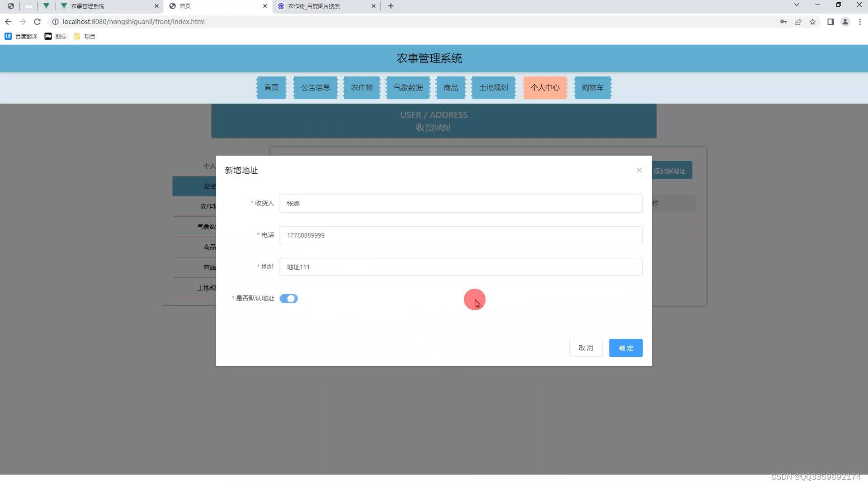The image size is (868, 485).
Task: Close the 首页 tab
Action: pyautogui.click(x=265, y=6)
